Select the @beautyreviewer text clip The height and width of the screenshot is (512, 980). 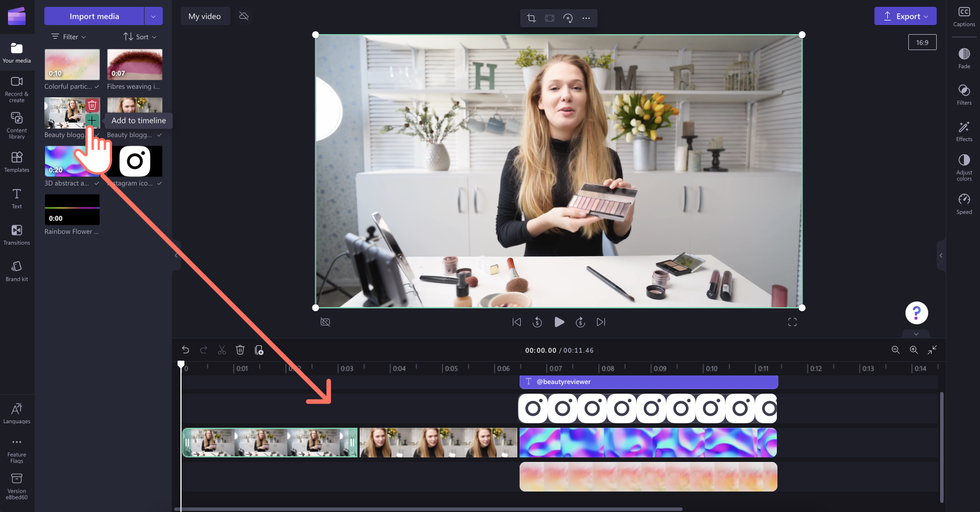(x=649, y=382)
